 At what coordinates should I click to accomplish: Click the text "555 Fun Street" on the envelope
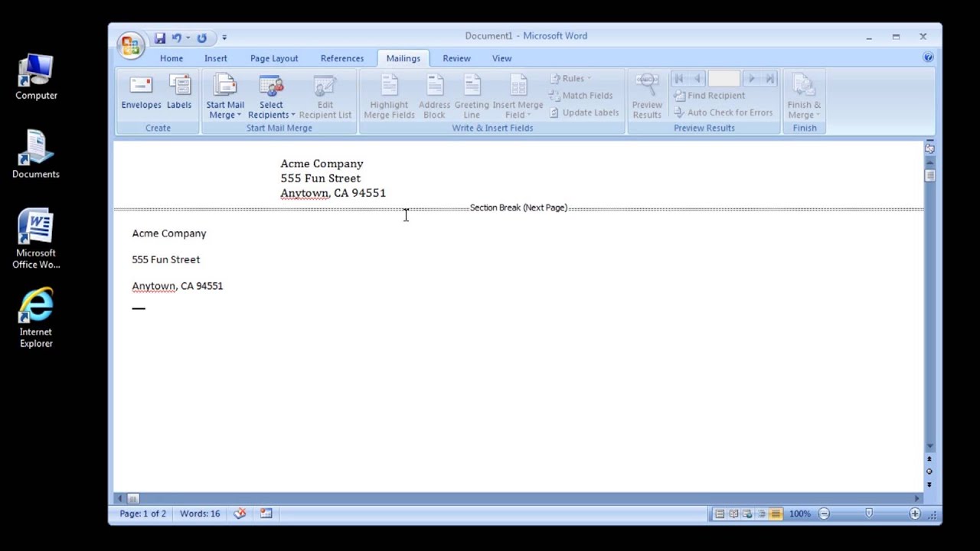pos(320,178)
